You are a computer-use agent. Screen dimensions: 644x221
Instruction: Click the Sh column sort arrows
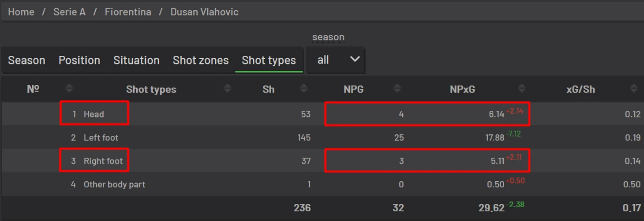[303, 89]
